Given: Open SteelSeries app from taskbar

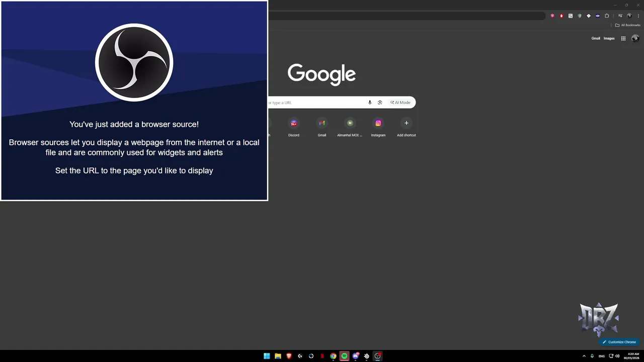Looking at the screenshot, I should (366, 356).
